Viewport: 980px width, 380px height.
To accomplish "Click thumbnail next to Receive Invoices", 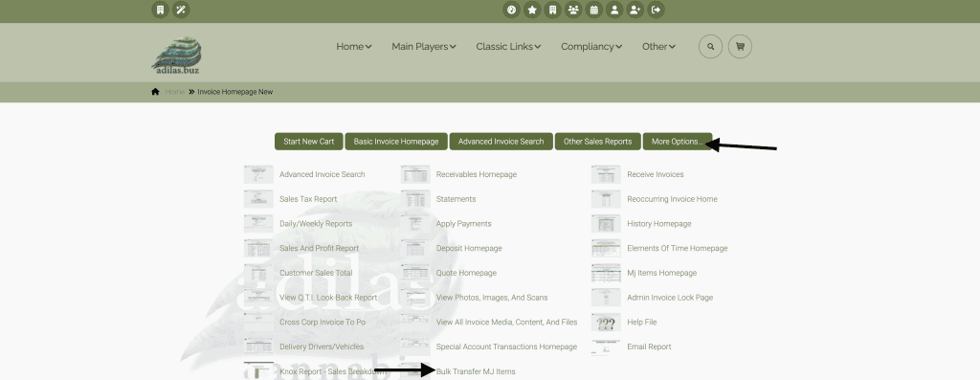I will (x=606, y=174).
